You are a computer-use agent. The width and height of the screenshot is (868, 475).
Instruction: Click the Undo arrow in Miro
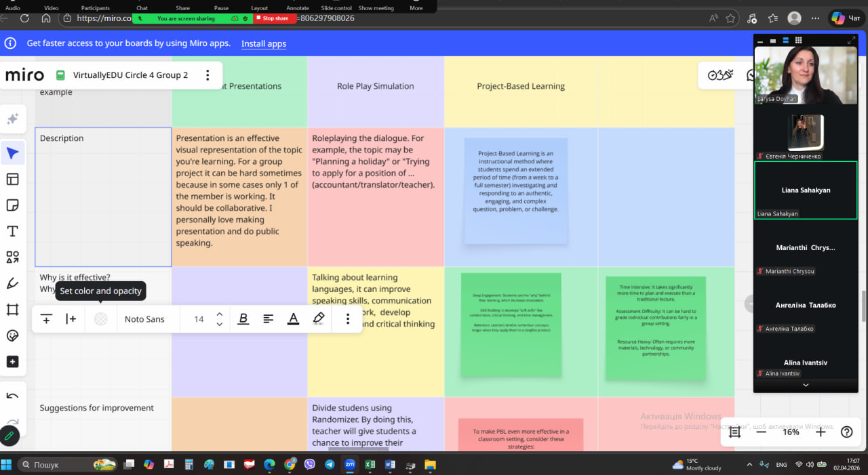point(12,396)
